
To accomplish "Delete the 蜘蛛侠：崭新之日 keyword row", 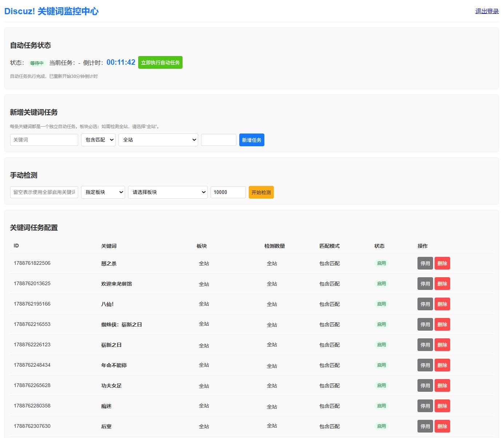I will coord(442,324).
